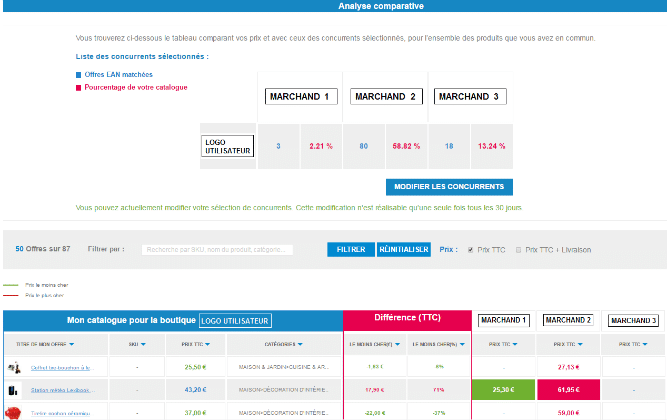Sort catalogue Prix TTC column

tap(196, 344)
